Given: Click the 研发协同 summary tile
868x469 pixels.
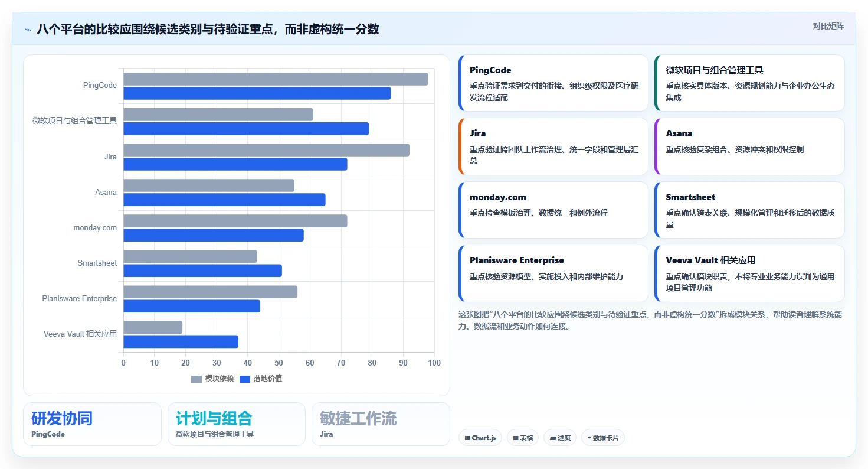Looking at the screenshot, I should click(92, 424).
